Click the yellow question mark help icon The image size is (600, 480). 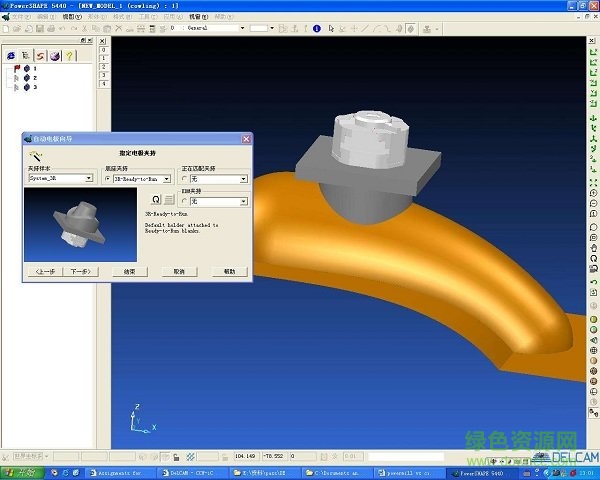pos(71,55)
